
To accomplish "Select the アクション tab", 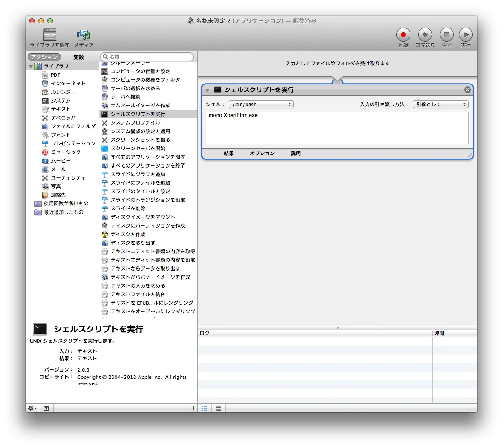I will click(x=44, y=57).
